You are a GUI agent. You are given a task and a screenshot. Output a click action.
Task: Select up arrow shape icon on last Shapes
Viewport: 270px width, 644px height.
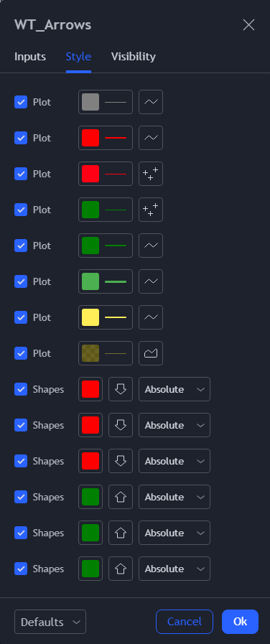[x=121, y=569]
